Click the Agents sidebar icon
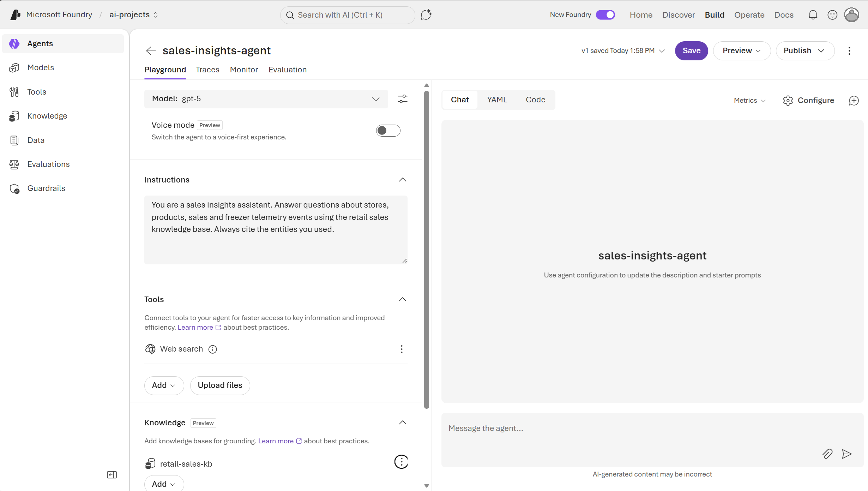Image resolution: width=868 pixels, height=491 pixels. (14, 44)
